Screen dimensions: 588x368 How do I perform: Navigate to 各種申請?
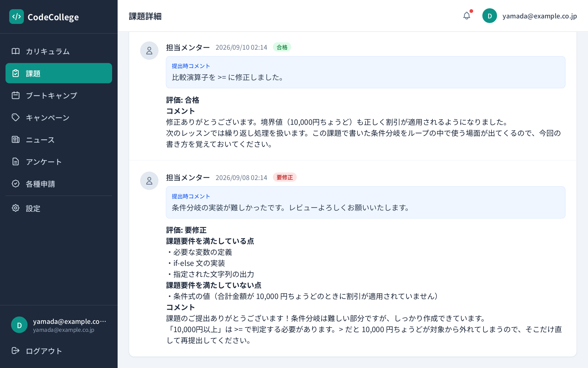click(59, 184)
